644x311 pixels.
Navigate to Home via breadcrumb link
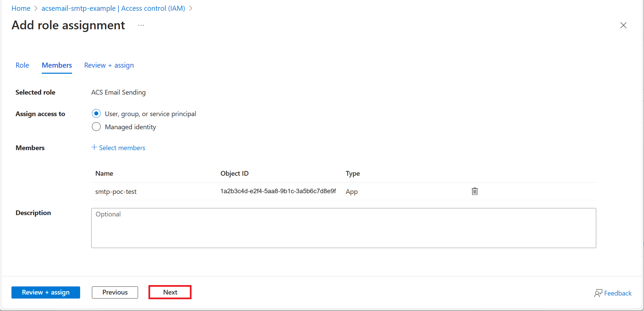click(21, 8)
